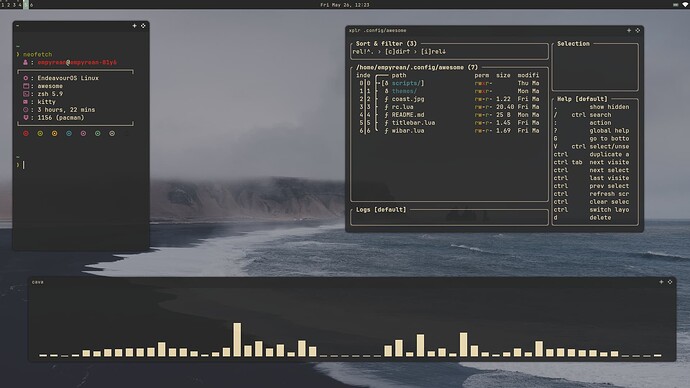Screen dimensions: 690x388
Task: Click the wifi icon in the top bar
Action: tap(686, 4)
